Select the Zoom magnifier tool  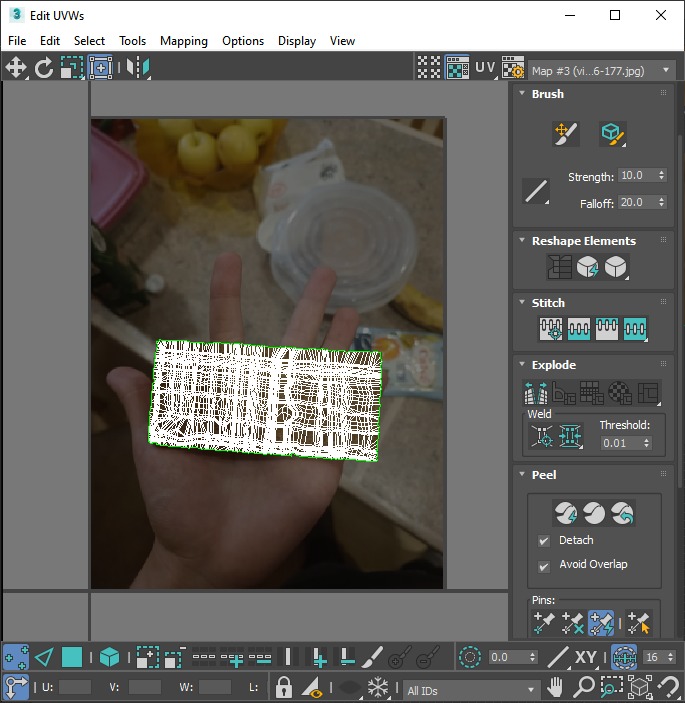click(x=584, y=687)
